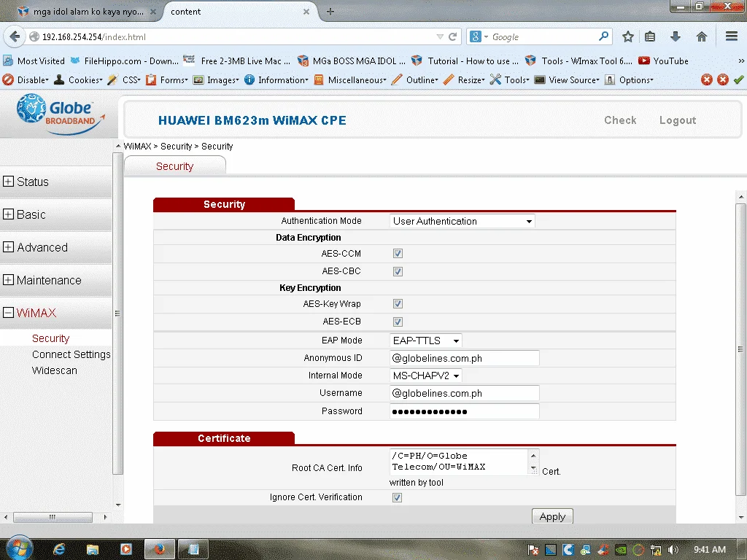Close the 'content' tab
The width and height of the screenshot is (747, 560).
pyautogui.click(x=306, y=12)
